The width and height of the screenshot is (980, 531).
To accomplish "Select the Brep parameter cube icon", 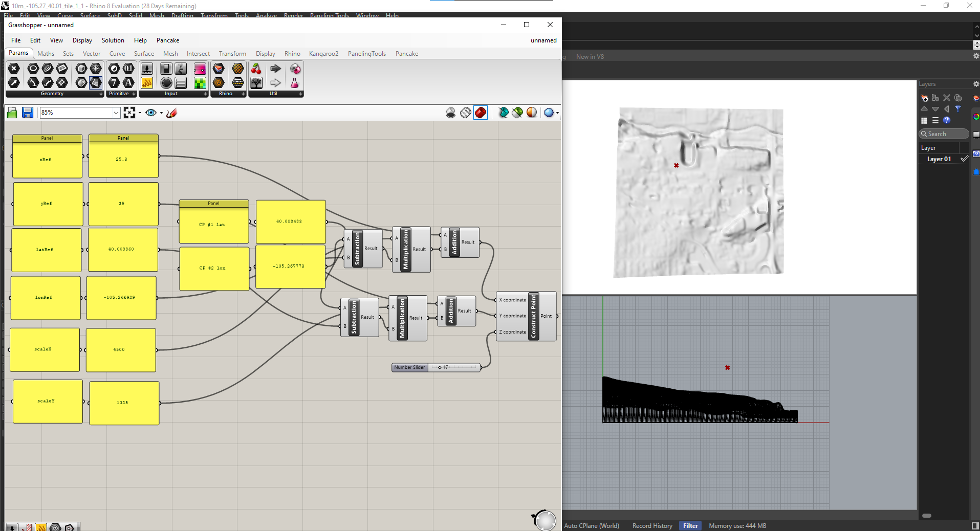I will pos(81,69).
